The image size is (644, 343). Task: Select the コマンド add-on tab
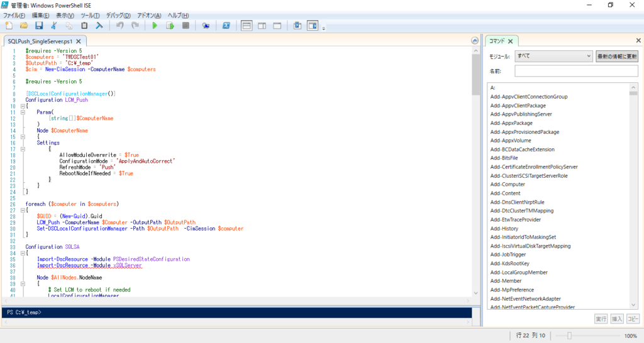click(x=497, y=41)
